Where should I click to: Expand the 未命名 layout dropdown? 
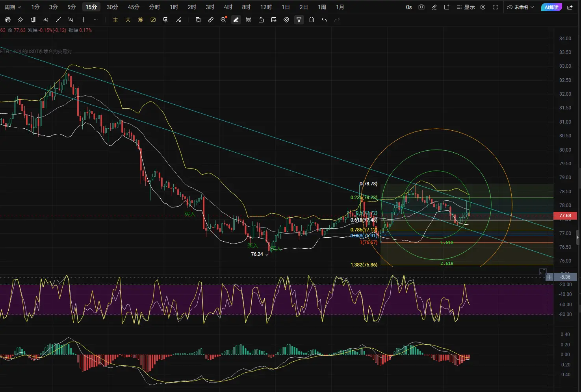520,7
